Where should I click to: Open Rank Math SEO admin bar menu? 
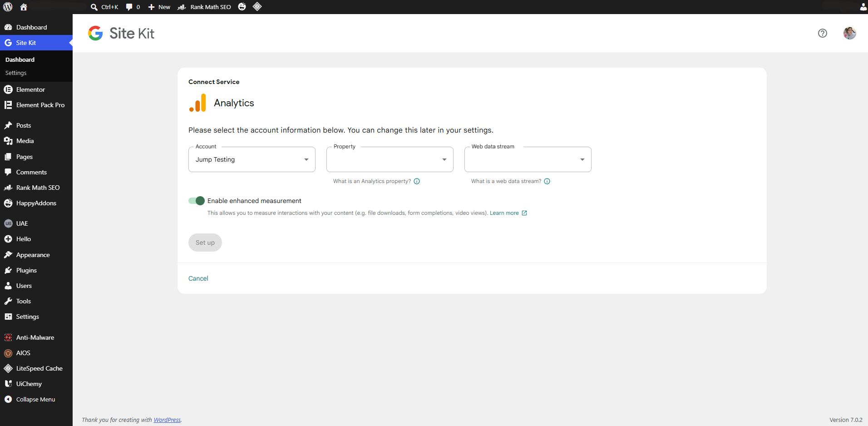(204, 7)
